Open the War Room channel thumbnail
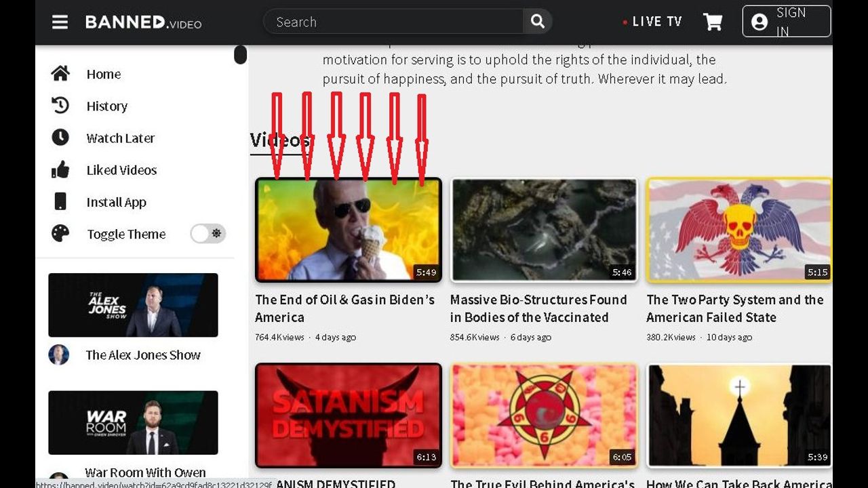Viewport: 868px width, 488px height. (x=133, y=422)
